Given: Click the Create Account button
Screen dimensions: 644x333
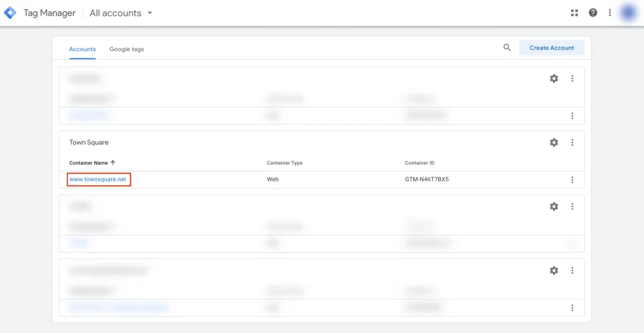Looking at the screenshot, I should [552, 48].
